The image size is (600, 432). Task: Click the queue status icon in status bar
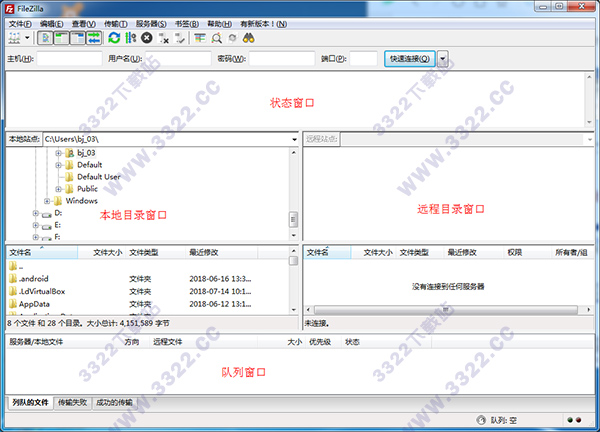click(481, 420)
